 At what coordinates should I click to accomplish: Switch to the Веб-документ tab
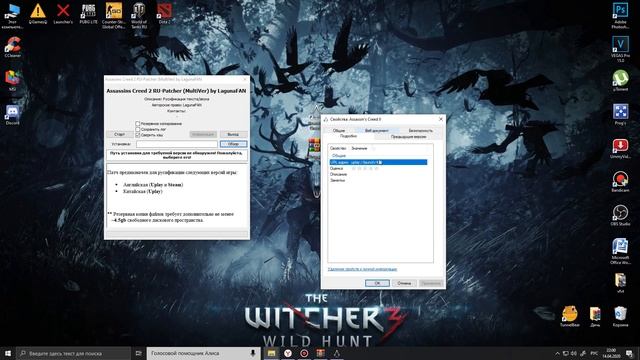pyautogui.click(x=377, y=131)
